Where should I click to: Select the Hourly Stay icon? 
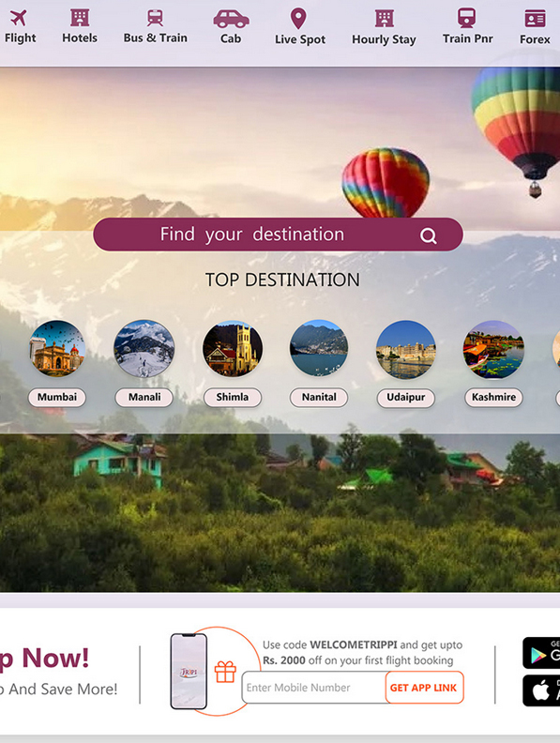(385, 19)
